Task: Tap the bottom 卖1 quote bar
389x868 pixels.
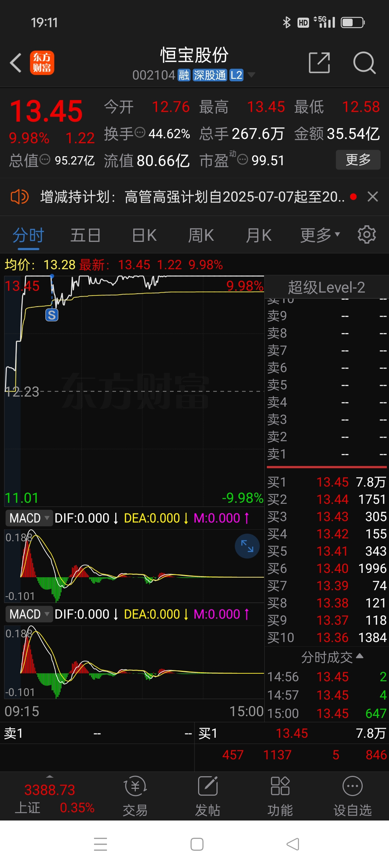Action: (97, 733)
